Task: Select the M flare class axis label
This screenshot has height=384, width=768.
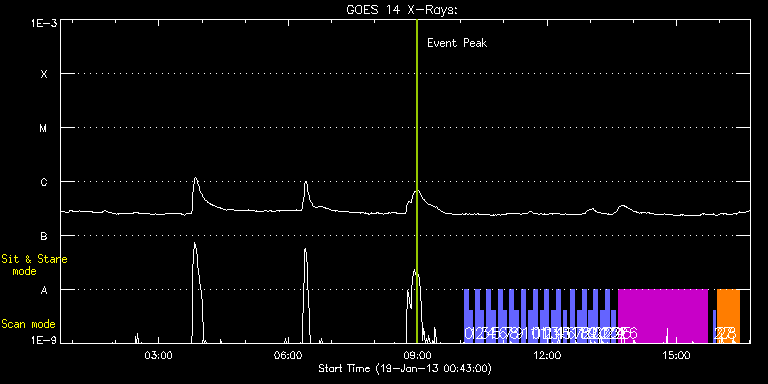Action: 44,128
